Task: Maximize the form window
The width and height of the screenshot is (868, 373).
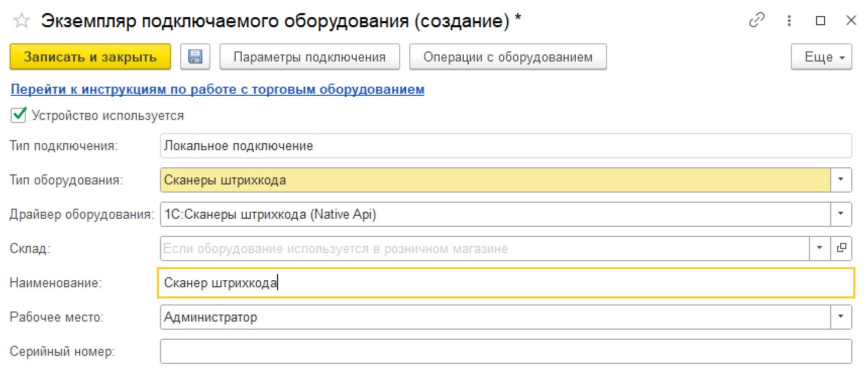Action: [821, 20]
